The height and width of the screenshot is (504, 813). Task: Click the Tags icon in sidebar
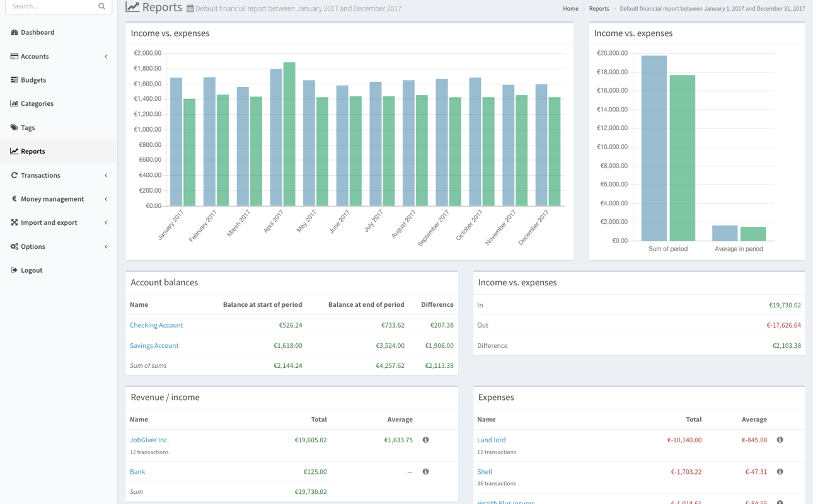click(14, 127)
